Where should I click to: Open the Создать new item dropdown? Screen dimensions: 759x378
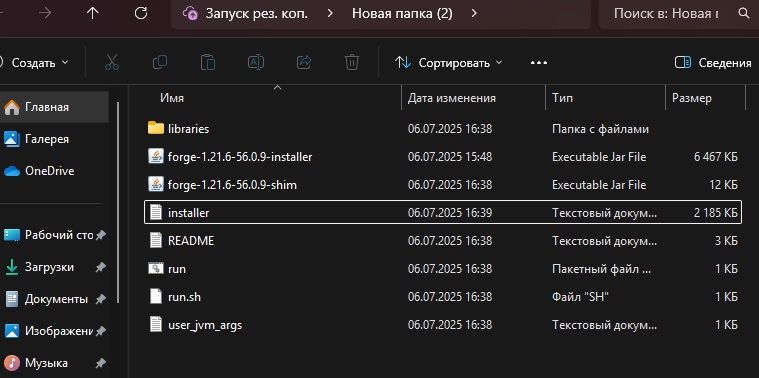pos(34,62)
